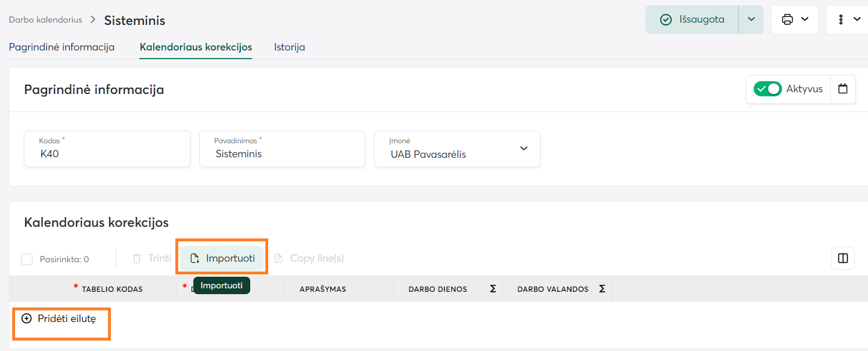Click the Kodas input field
868x351 pixels.
click(107, 154)
